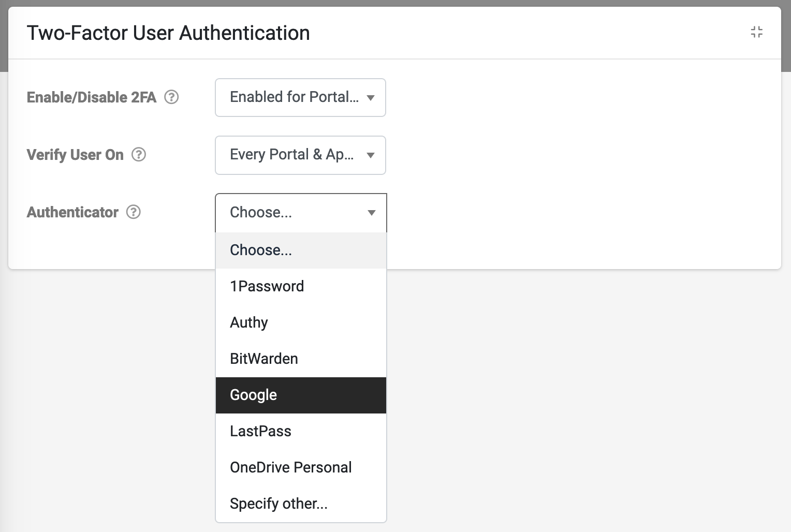Select OneDrive Personal option
The height and width of the screenshot is (532, 791).
pos(301,468)
